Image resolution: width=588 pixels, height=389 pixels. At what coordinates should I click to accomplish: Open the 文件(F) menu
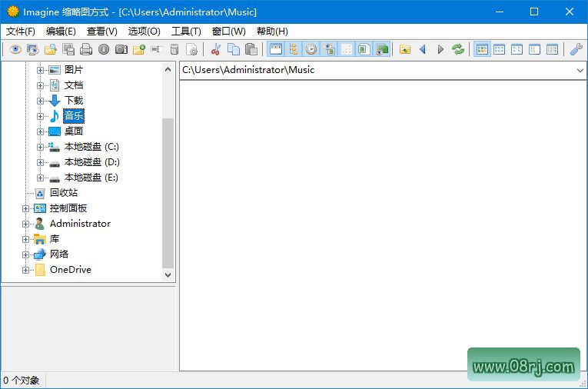[21, 32]
